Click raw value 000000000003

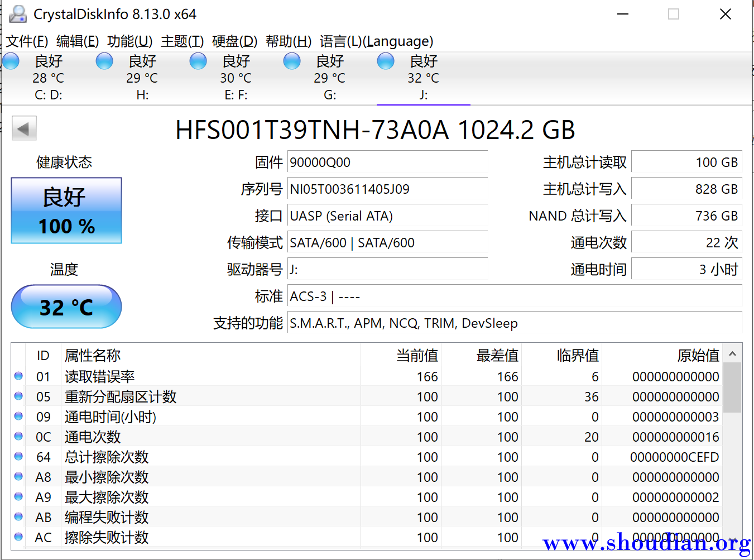coord(675,417)
